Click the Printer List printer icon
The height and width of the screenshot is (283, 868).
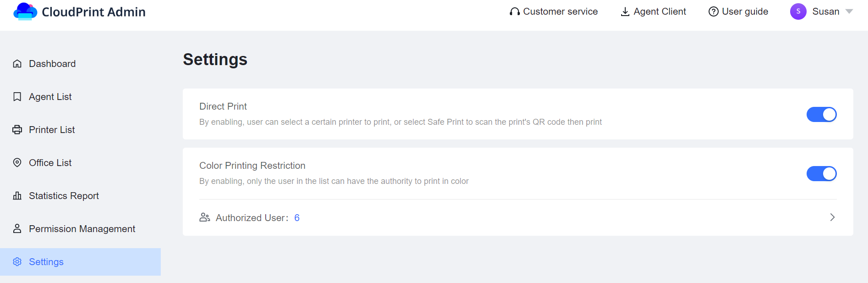pyautogui.click(x=17, y=130)
